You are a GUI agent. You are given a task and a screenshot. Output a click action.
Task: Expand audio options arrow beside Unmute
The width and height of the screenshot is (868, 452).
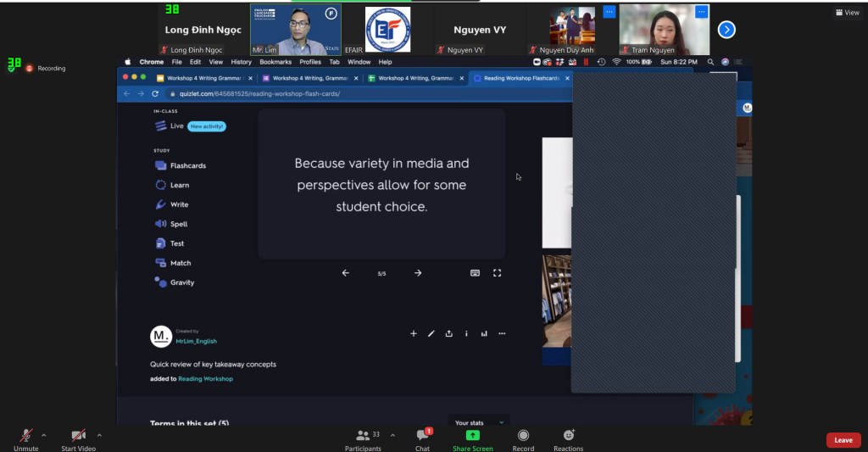click(44, 435)
